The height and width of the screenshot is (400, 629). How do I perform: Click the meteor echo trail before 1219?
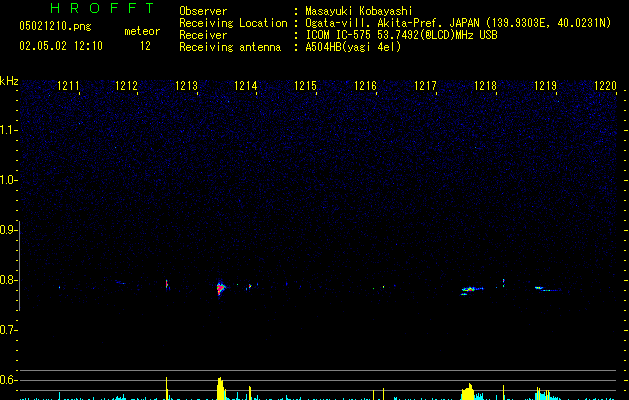(546, 288)
